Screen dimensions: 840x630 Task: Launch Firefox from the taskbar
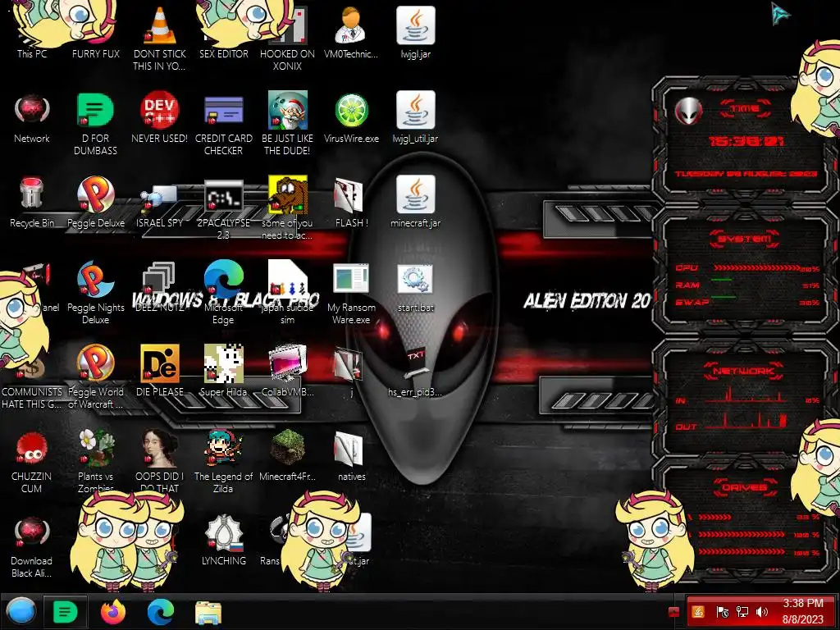tap(113, 611)
